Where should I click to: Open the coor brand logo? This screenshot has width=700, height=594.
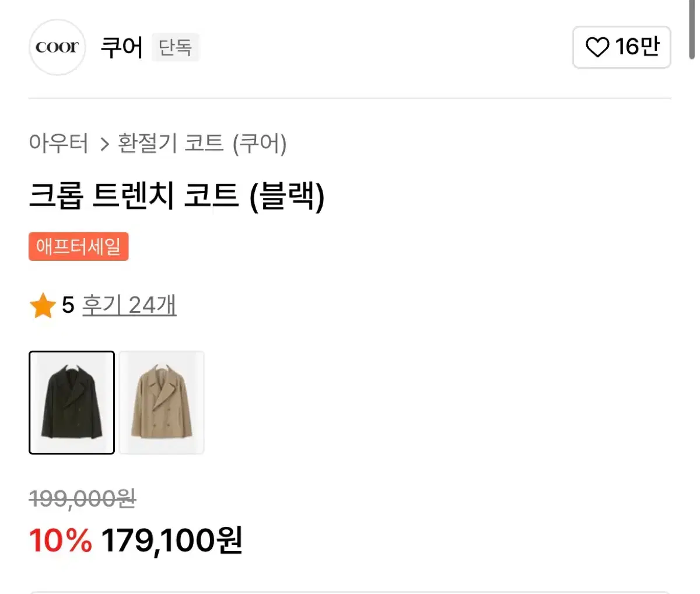[x=57, y=47]
